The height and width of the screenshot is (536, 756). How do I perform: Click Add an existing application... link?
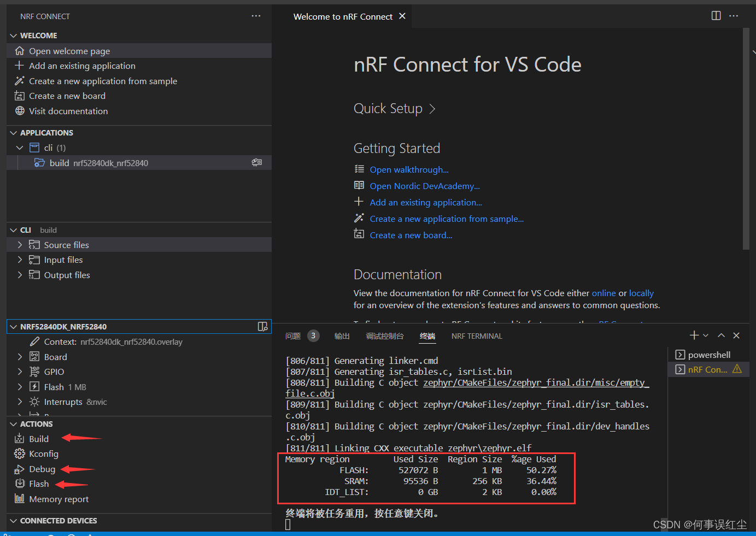tap(426, 202)
